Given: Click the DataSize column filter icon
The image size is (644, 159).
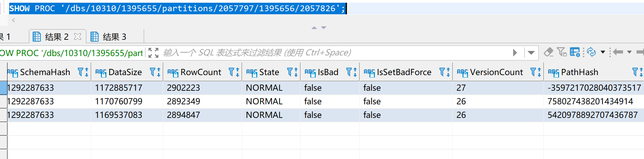Looking at the screenshot, I should point(153,72).
